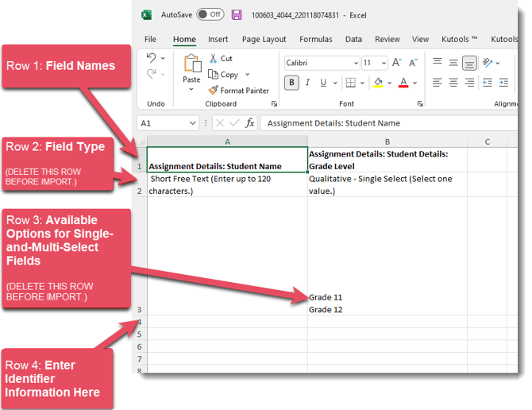This screenshot has width=532, height=410.
Task: Click the Save floppy disk icon
Action: pyautogui.click(x=237, y=14)
